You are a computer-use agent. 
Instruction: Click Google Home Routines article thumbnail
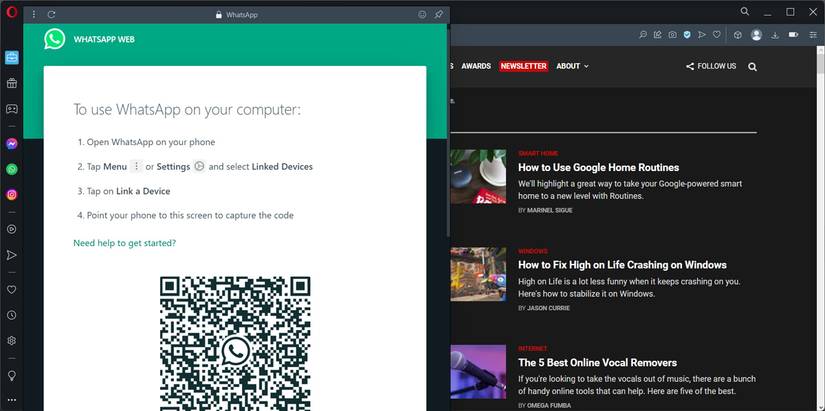478,176
